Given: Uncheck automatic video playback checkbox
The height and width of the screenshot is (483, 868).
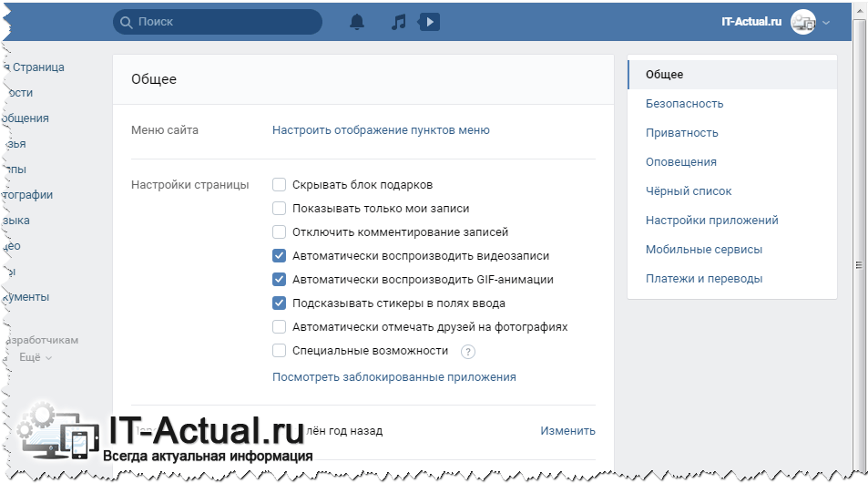Looking at the screenshot, I should pos(280,256).
